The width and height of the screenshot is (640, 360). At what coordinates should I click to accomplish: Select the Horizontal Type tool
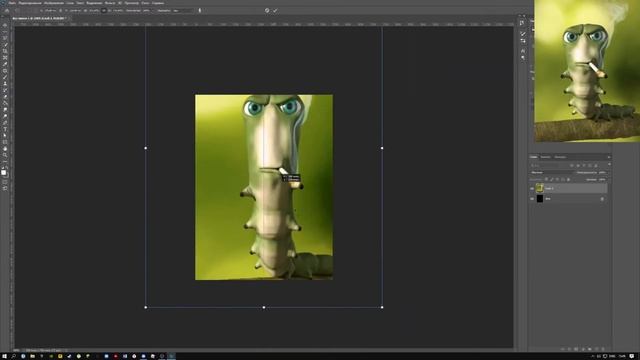[5, 129]
